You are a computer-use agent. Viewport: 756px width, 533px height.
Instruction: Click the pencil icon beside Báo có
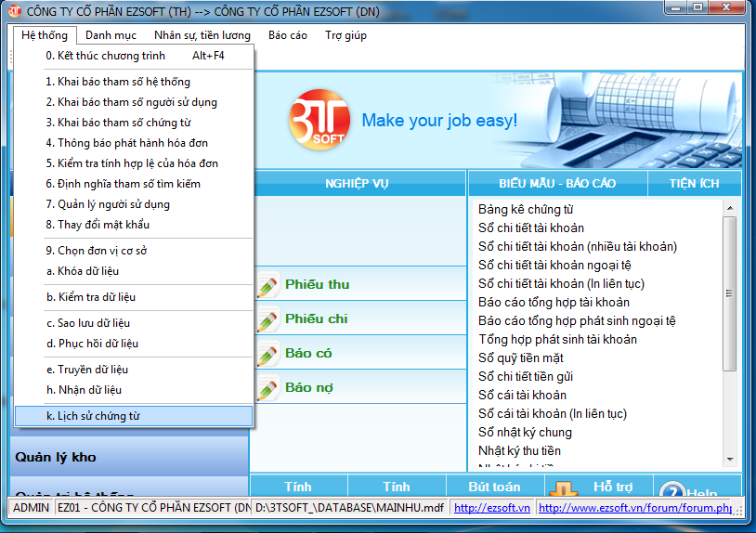(x=267, y=354)
